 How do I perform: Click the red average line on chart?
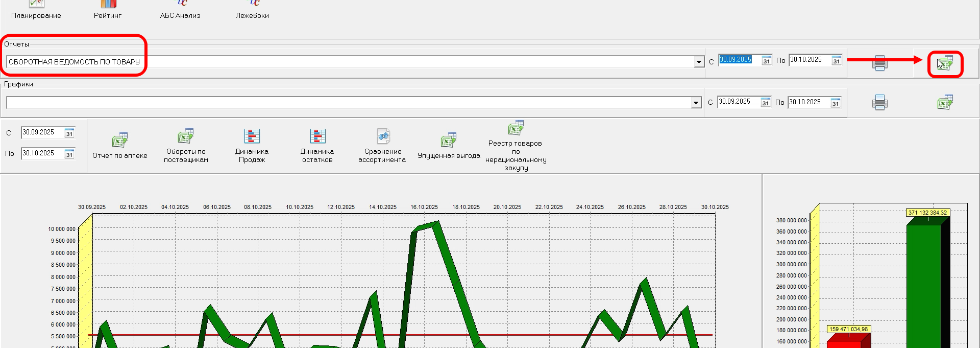click(400, 335)
